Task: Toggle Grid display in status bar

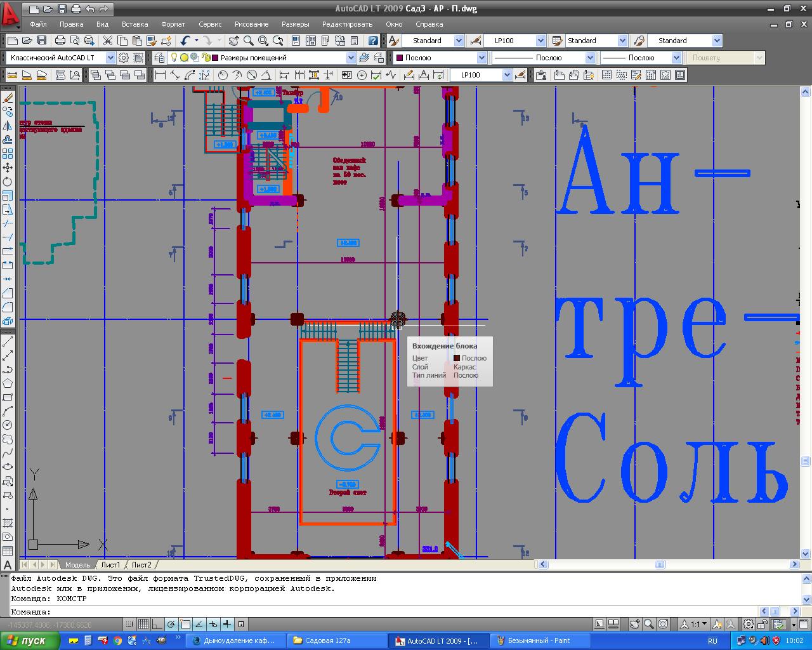Action: tap(143, 624)
